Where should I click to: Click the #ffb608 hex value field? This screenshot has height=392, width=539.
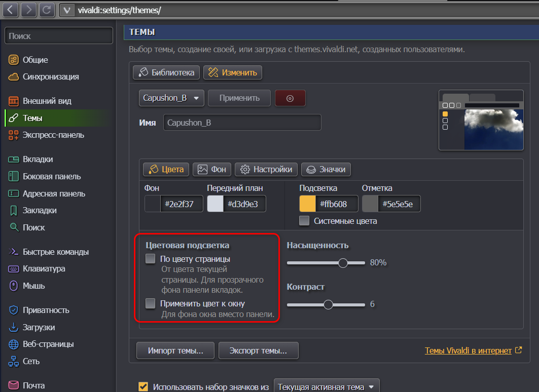337,204
